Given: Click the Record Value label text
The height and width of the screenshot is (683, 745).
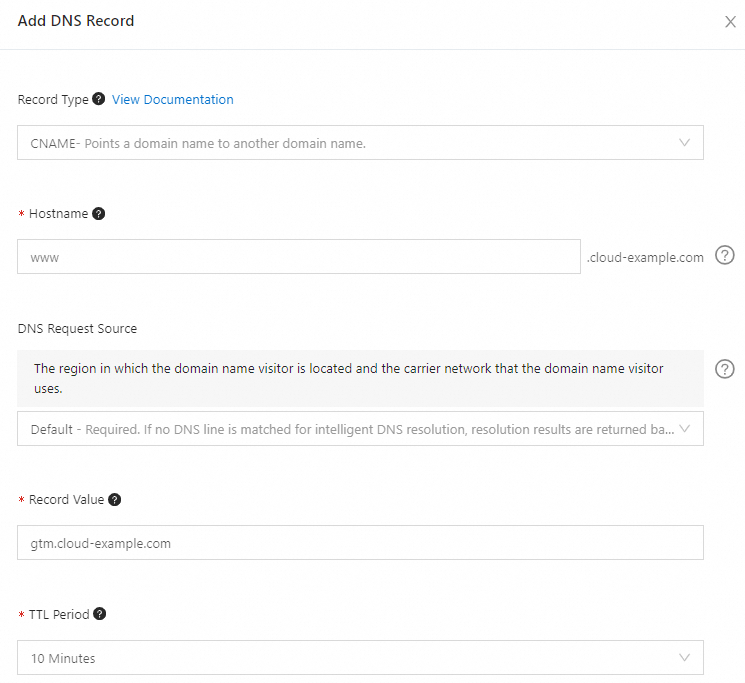Looking at the screenshot, I should (x=66, y=500).
